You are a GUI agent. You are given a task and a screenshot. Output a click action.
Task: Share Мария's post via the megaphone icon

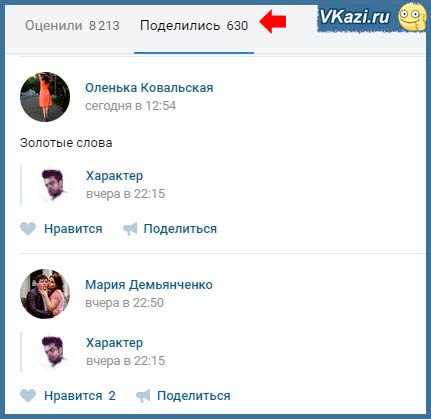tap(143, 396)
